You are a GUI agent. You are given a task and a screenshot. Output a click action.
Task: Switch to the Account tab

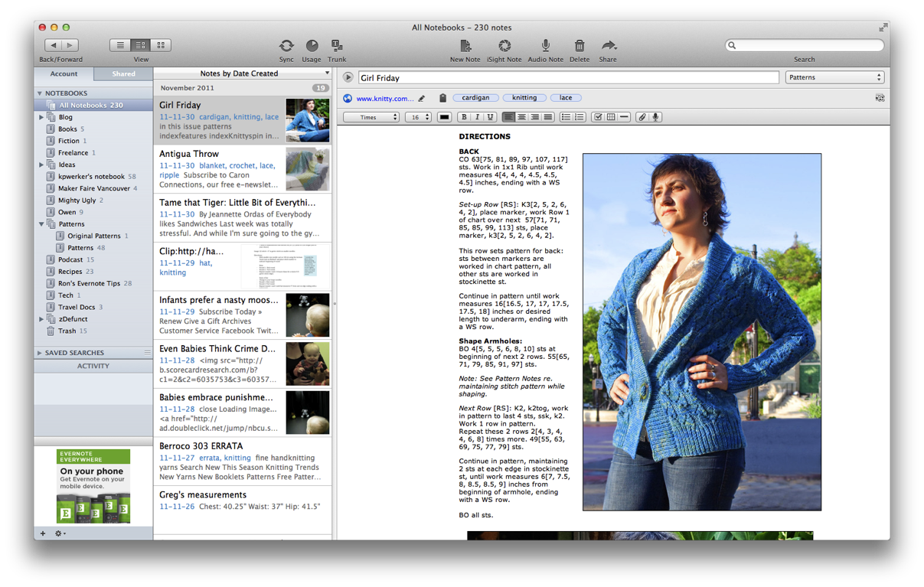point(64,74)
